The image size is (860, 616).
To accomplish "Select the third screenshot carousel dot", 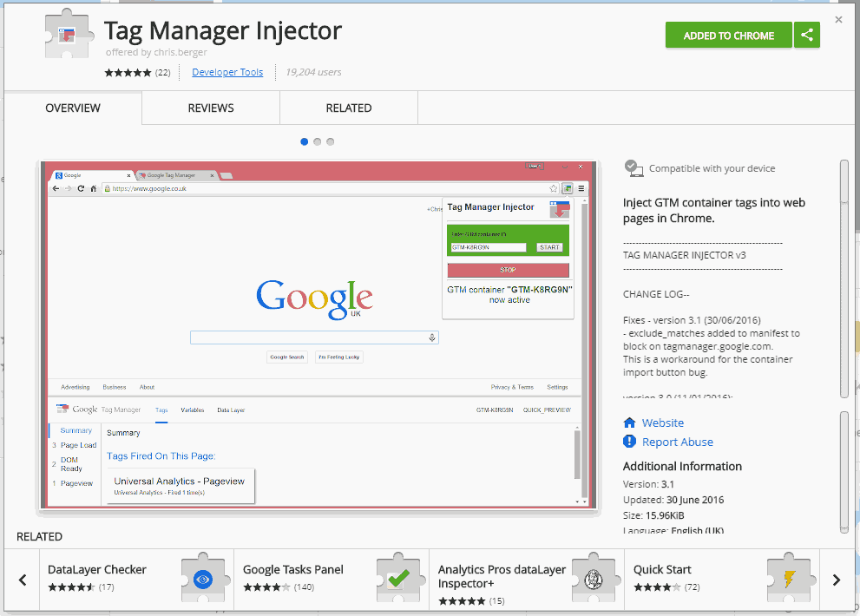I will coord(330,141).
